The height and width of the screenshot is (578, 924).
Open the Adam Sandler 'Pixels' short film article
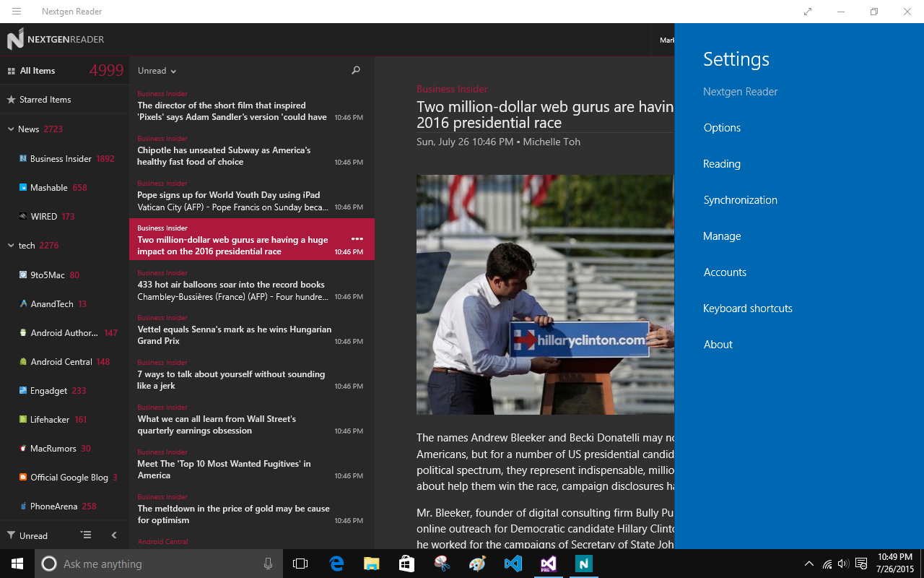point(252,106)
